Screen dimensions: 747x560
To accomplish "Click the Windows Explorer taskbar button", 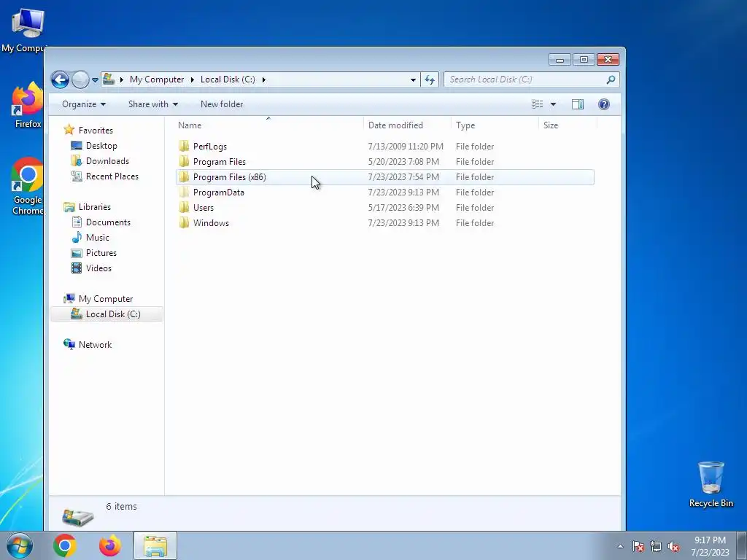I will [x=155, y=545].
